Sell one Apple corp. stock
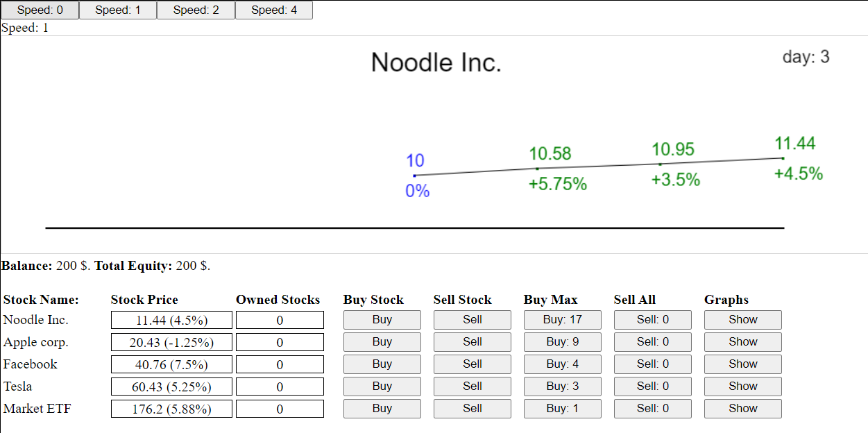The image size is (868, 433). tap(473, 342)
